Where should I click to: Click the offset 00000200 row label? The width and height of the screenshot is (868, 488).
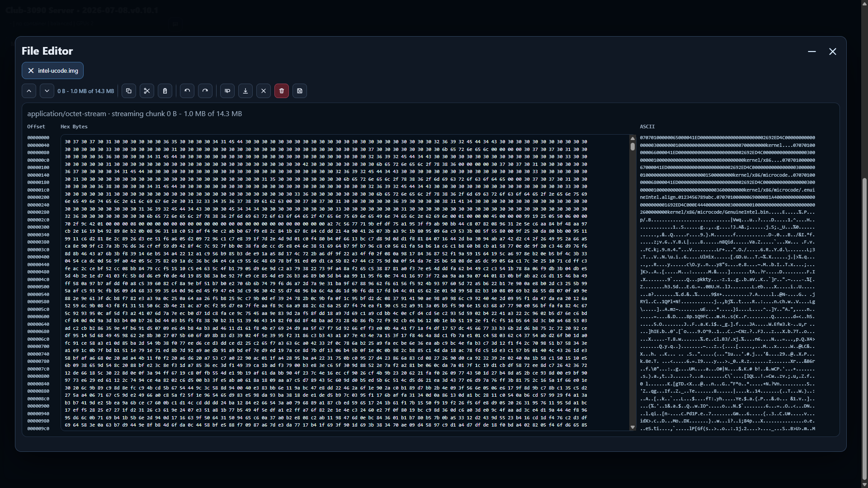coord(38,197)
